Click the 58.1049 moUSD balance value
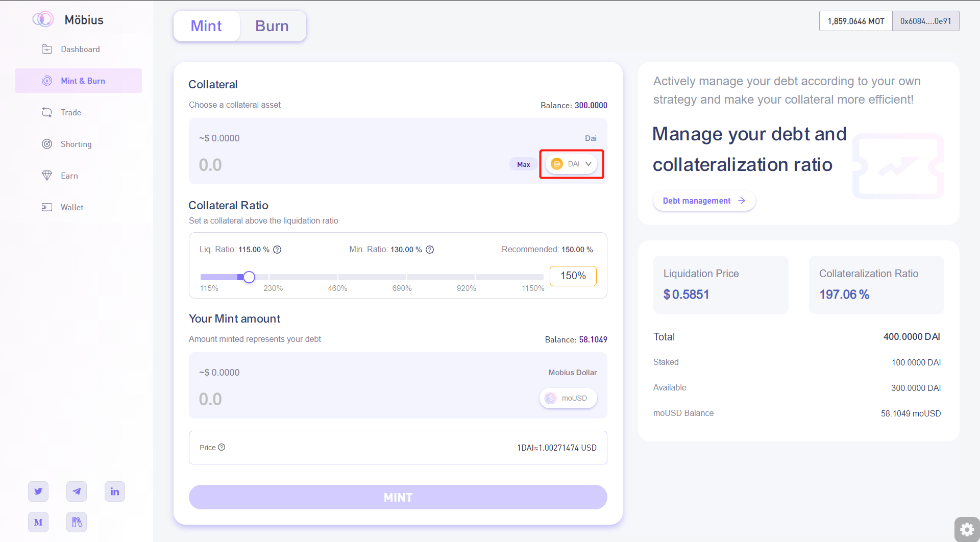The image size is (980, 542). coord(911,413)
